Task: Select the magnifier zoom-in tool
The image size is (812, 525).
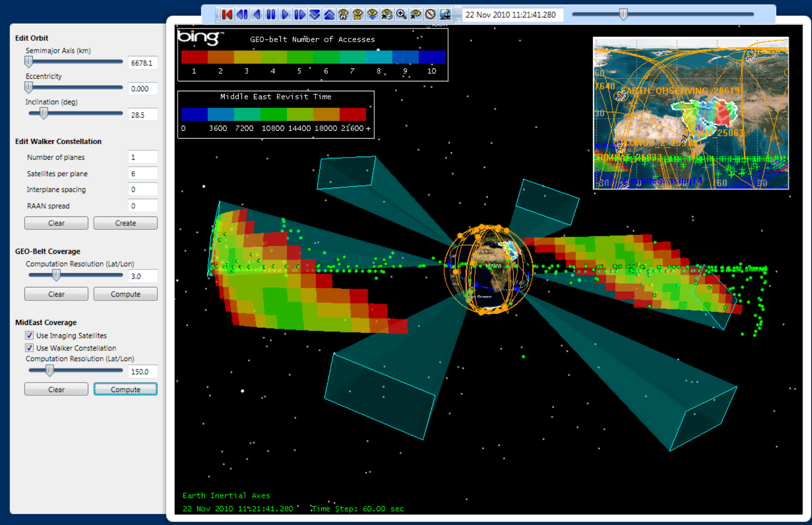Action: point(401,15)
